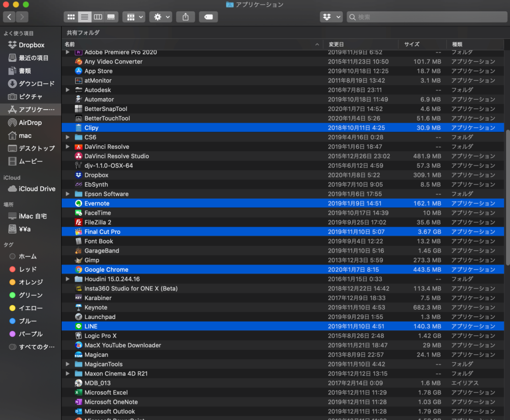Select the GarageBand row

283,251
